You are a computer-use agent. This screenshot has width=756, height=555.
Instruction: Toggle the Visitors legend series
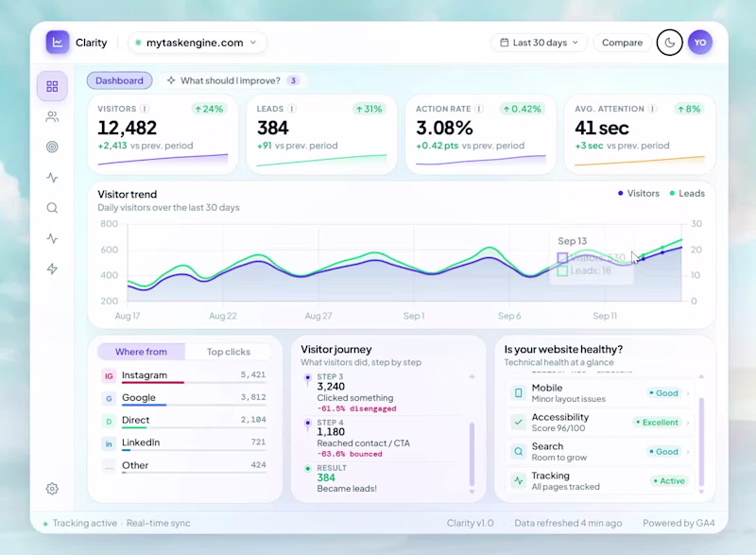coord(639,194)
